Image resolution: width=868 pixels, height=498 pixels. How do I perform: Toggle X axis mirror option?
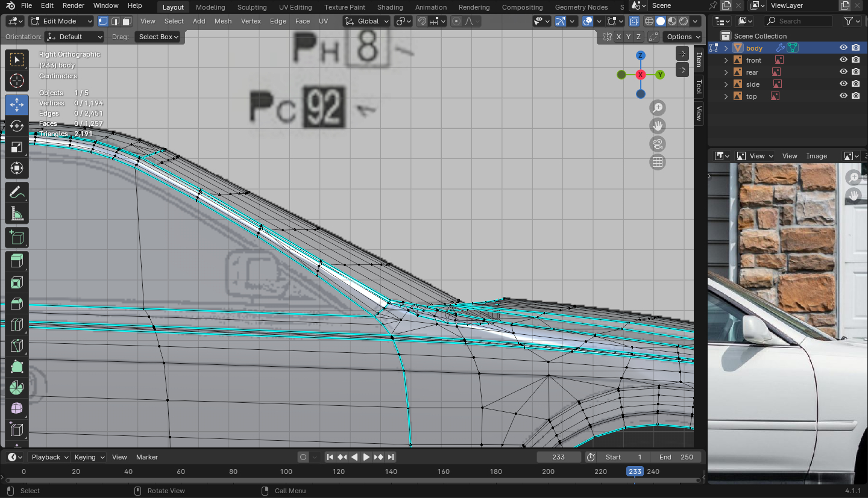pyautogui.click(x=618, y=37)
